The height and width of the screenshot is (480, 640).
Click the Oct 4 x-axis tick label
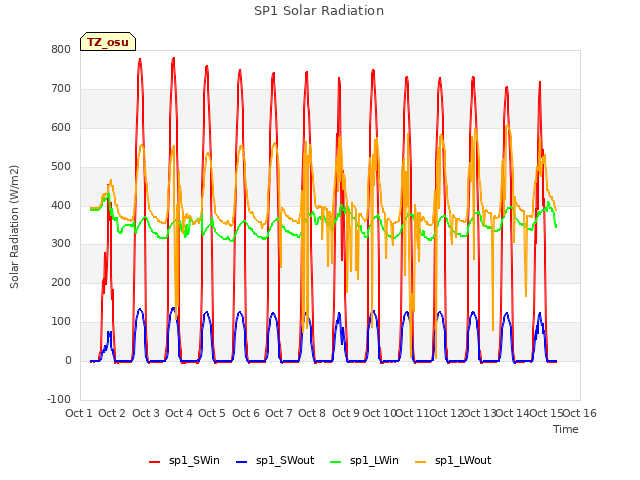click(179, 413)
